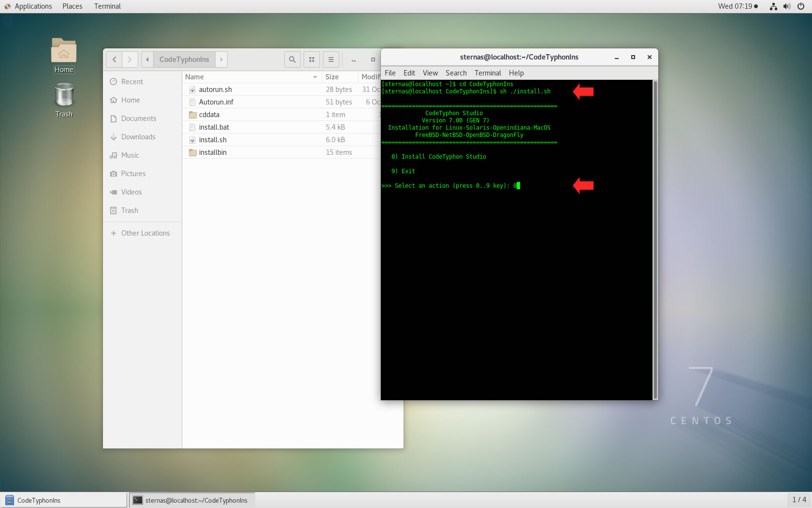812x508 pixels.
Task: Go forward in file manager
Action: [130, 60]
